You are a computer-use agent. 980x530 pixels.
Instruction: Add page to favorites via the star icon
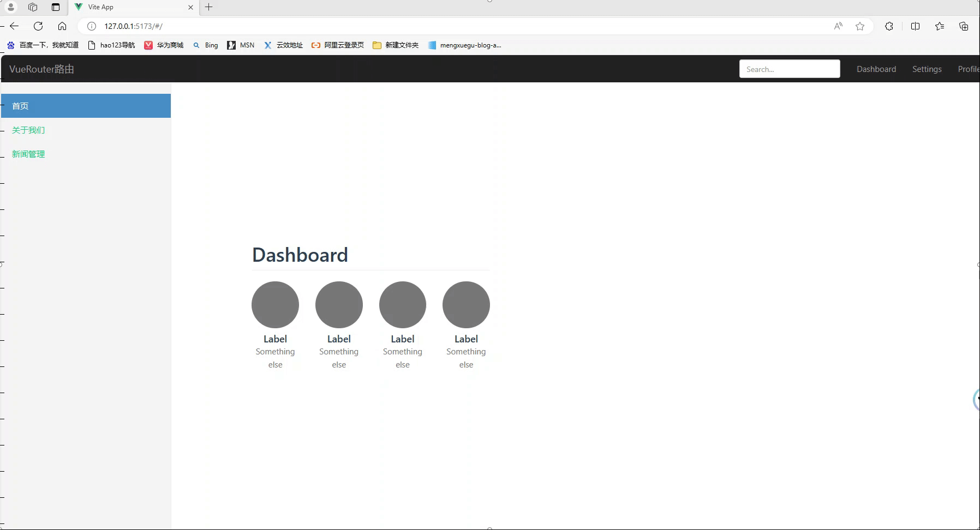(861, 26)
